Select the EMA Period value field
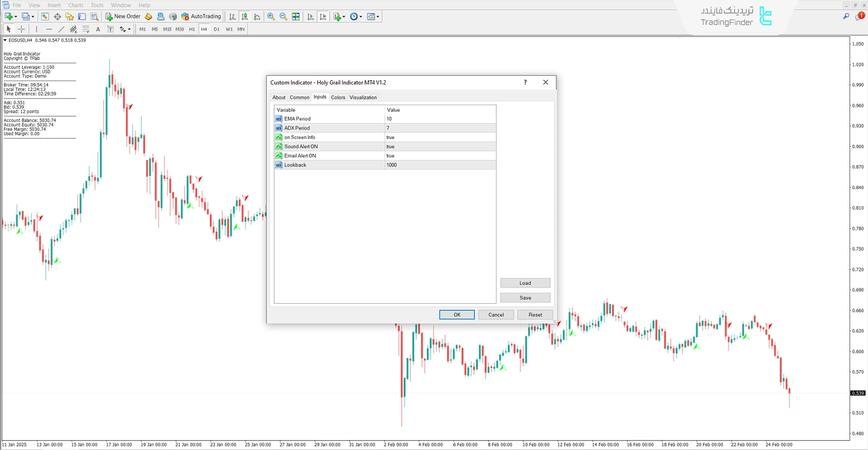The image size is (868, 450). point(440,119)
